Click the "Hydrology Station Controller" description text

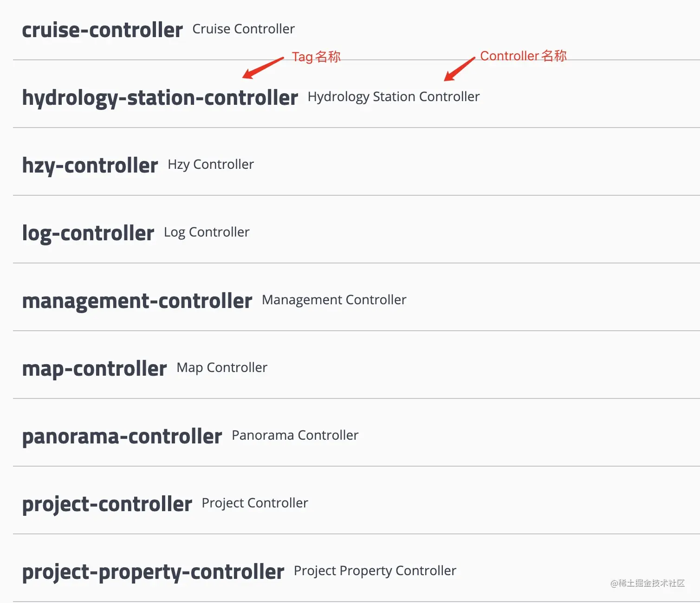click(x=393, y=97)
